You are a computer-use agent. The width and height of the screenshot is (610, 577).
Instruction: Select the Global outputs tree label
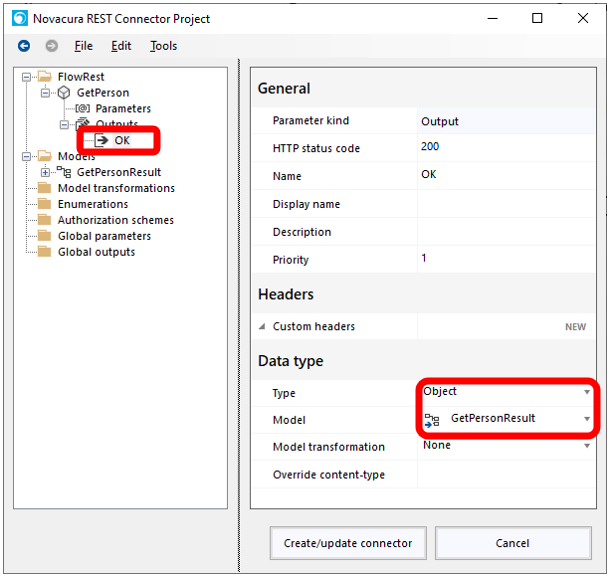point(96,252)
